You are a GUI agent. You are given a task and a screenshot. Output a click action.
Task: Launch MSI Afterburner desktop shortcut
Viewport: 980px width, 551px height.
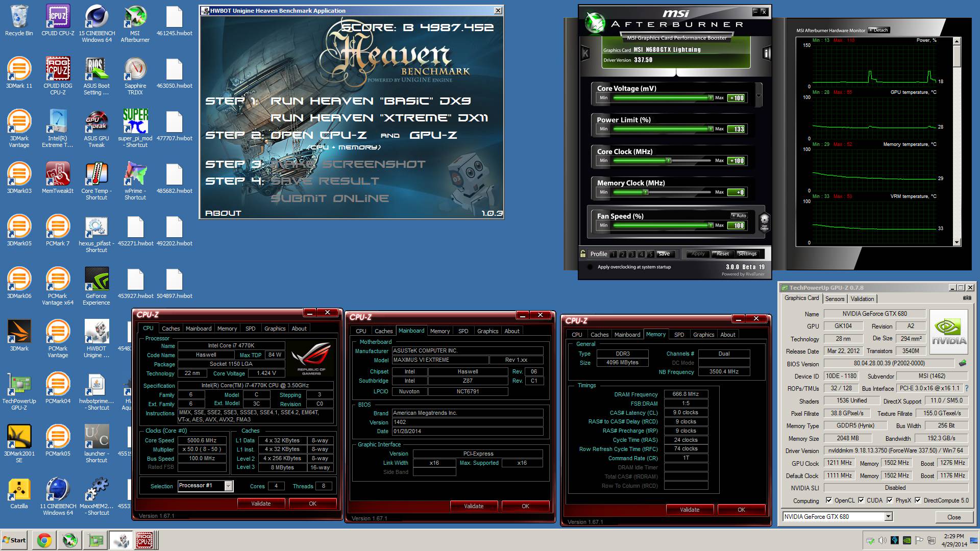135,23
